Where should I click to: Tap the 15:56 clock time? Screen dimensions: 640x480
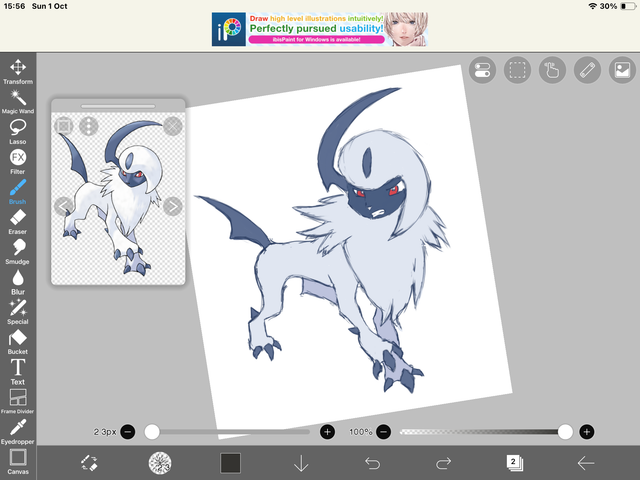(14, 6)
